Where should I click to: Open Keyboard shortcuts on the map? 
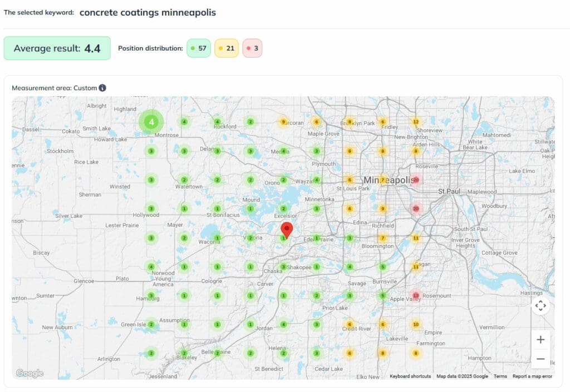[x=410, y=376]
